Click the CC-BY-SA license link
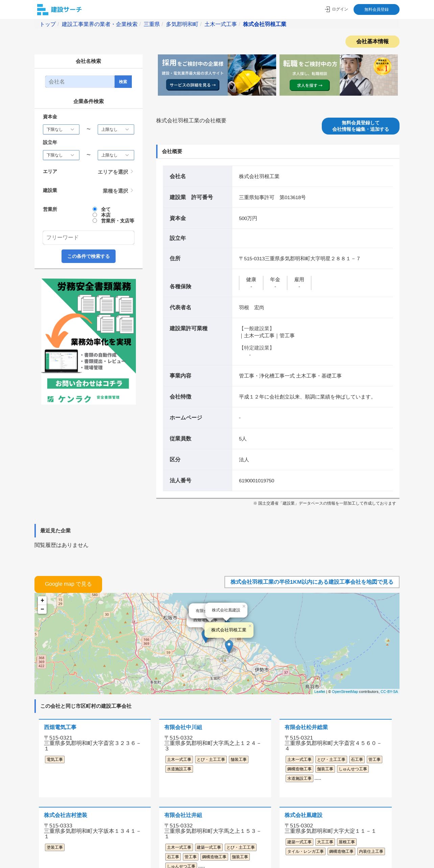 coord(389,692)
